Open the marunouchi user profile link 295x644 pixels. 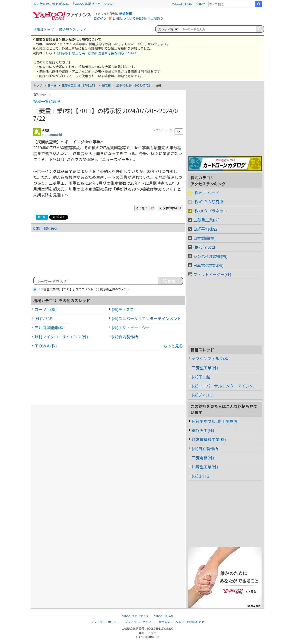click(x=52, y=135)
